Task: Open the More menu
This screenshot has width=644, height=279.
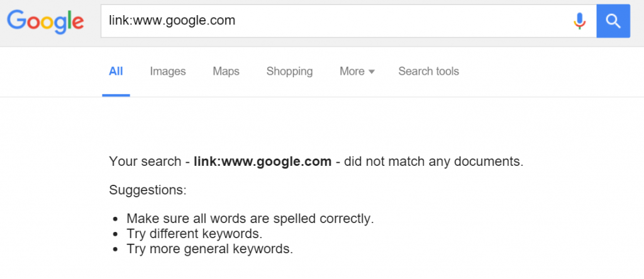Action: tap(357, 72)
